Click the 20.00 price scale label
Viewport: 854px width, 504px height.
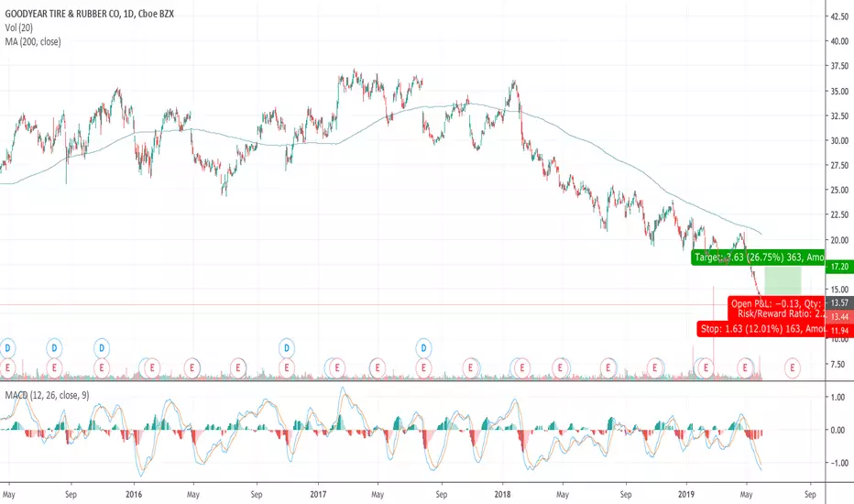(839, 240)
